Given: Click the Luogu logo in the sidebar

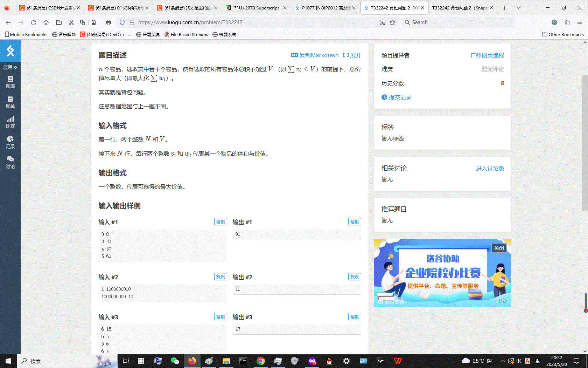Looking at the screenshot, I should click(x=10, y=51).
